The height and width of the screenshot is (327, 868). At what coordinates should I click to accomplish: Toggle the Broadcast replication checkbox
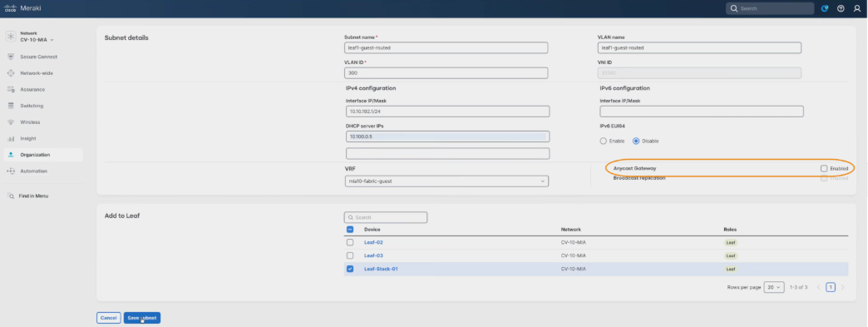click(x=824, y=178)
